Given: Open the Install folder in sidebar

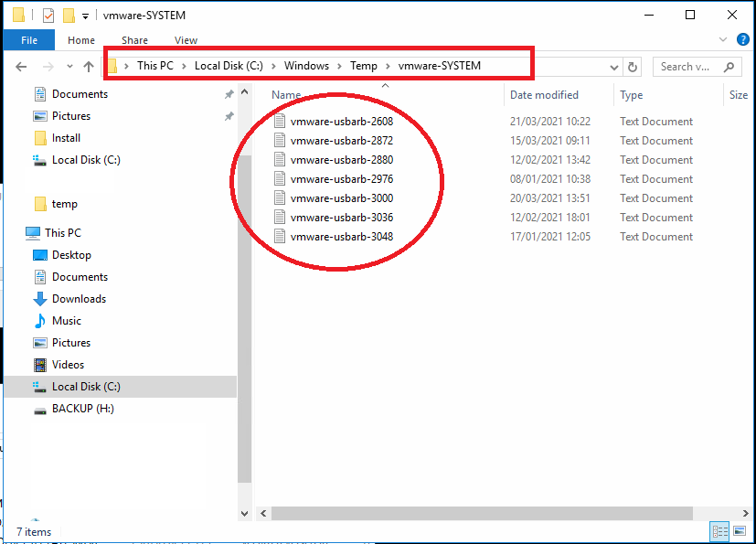Looking at the screenshot, I should pyautogui.click(x=66, y=138).
